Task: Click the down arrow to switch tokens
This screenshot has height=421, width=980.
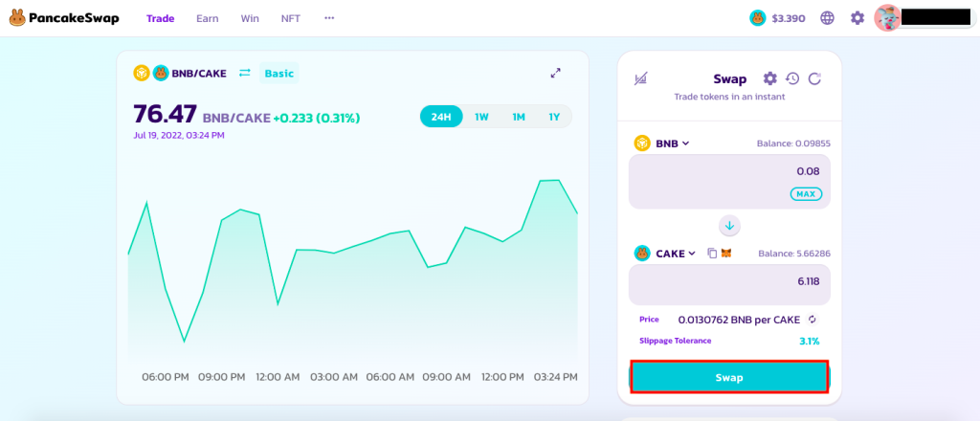Action: tap(729, 226)
